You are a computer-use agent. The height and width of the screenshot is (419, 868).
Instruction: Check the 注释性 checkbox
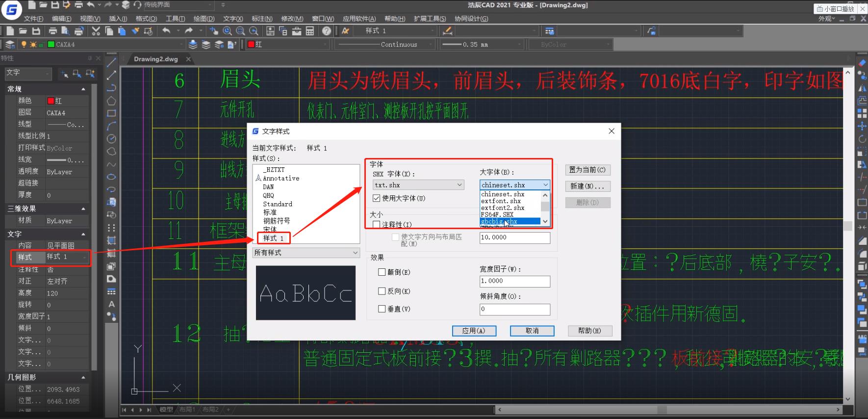[376, 224]
